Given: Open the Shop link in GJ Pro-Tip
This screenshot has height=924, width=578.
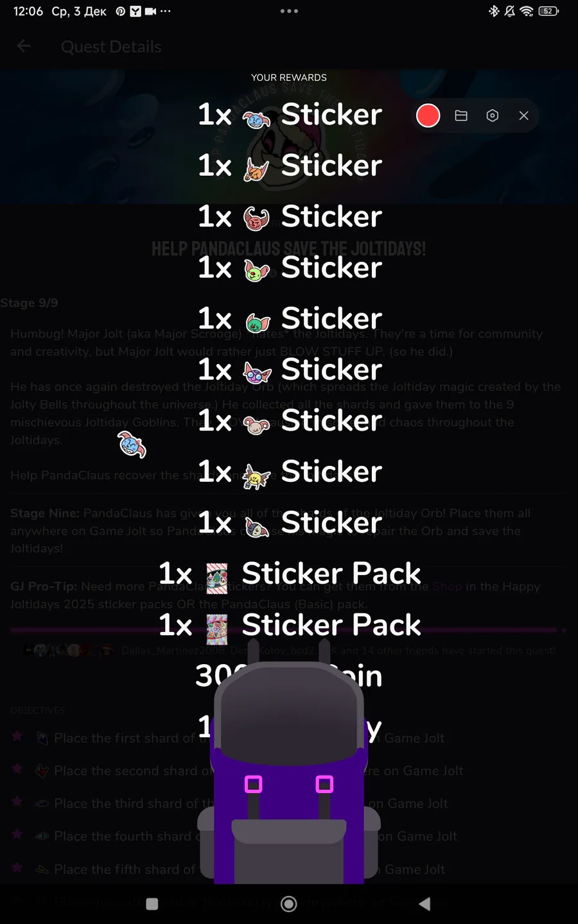Looking at the screenshot, I should pos(446,586).
